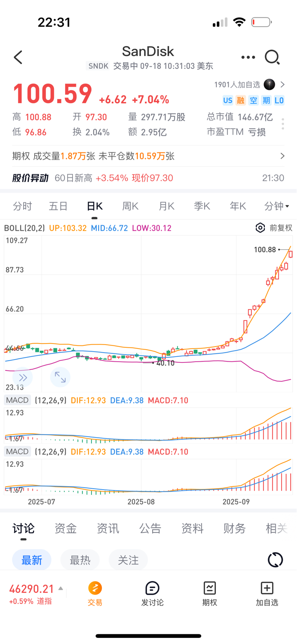Tap the 40.10 low price marker on chart
Image resolution: width=297 pixels, height=644 pixels.
[165, 363]
